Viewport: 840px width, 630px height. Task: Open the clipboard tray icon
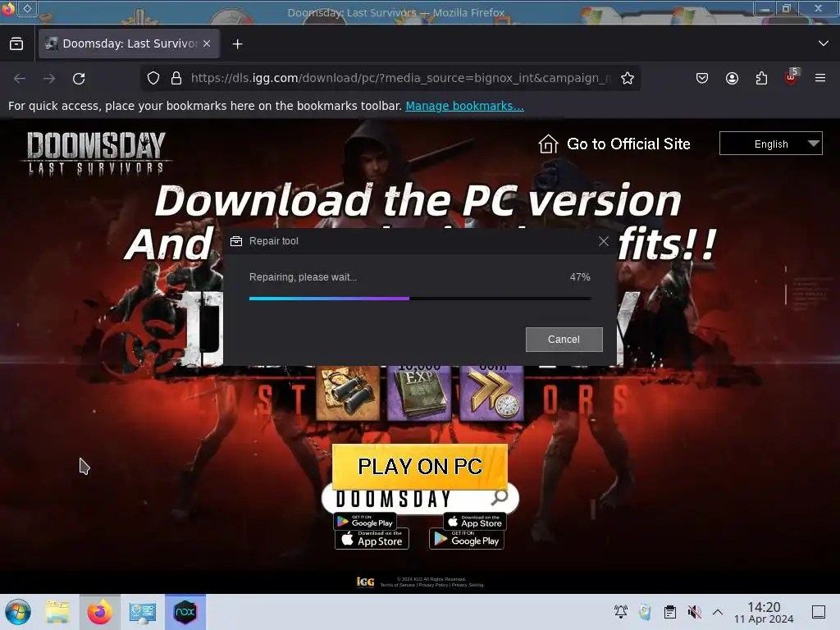pos(669,612)
